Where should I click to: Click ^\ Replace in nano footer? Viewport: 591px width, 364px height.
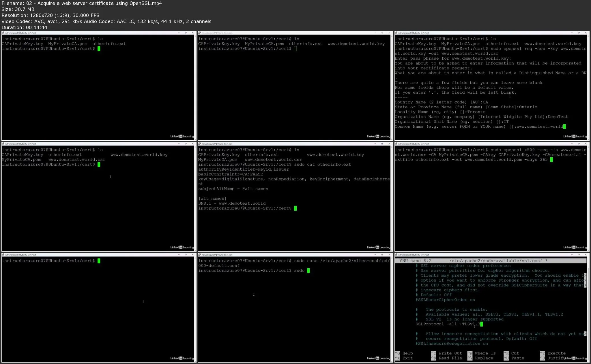[480, 358]
